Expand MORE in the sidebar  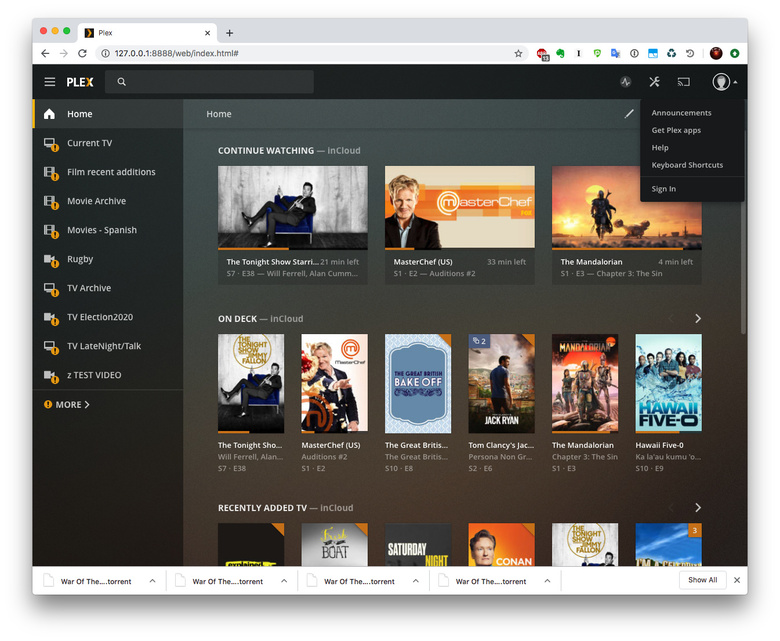67,405
